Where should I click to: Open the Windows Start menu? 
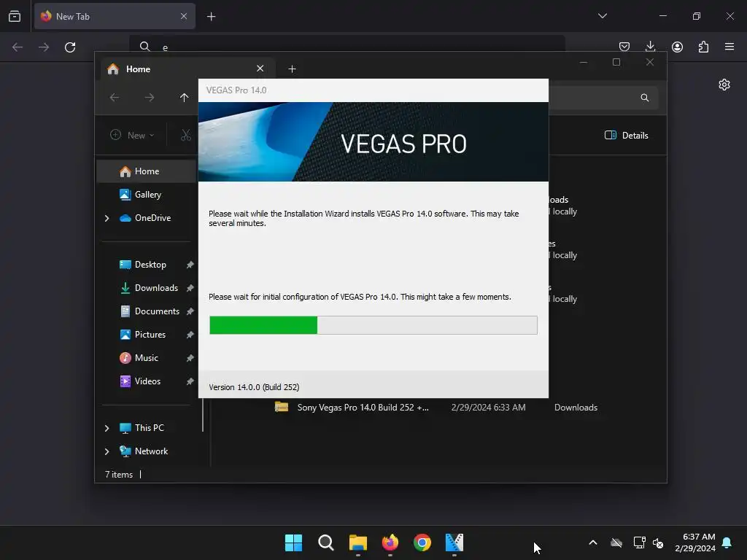coord(293,542)
